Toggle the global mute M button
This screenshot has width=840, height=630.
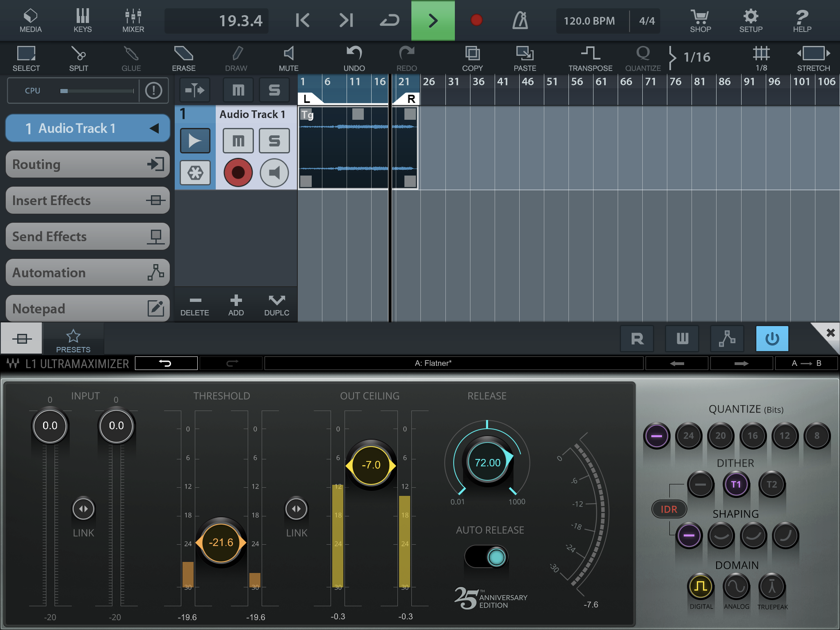point(238,90)
